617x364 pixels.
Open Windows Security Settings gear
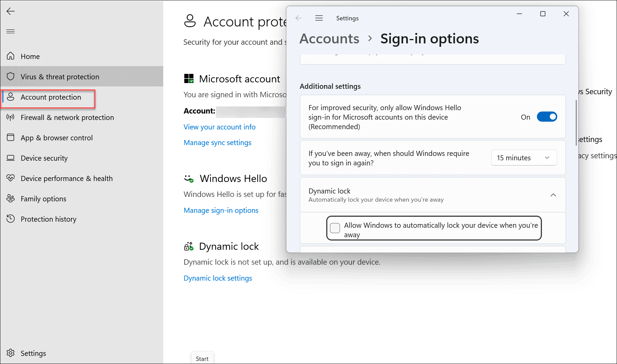(33, 353)
